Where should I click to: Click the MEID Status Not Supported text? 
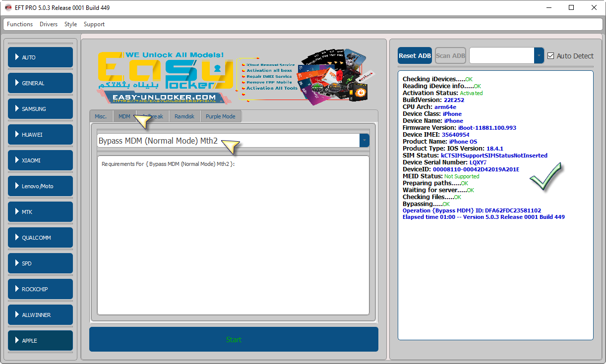click(x=462, y=176)
